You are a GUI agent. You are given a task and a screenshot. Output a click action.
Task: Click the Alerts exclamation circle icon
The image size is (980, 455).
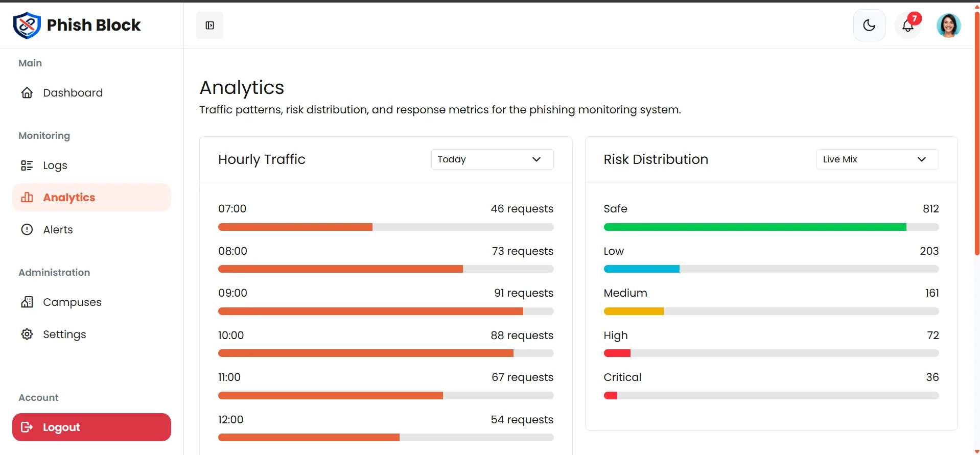27,229
